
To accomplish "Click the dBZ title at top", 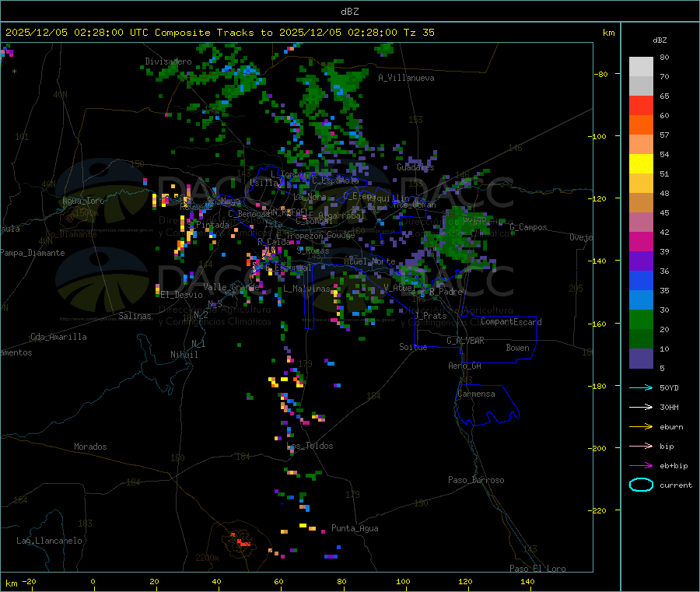I will click(349, 12).
